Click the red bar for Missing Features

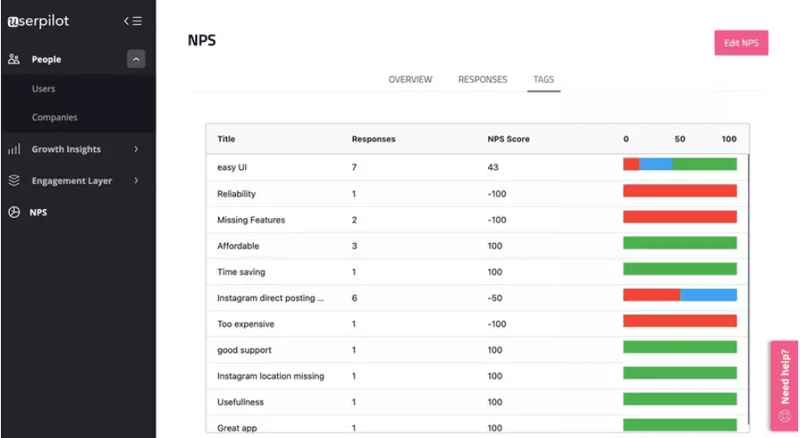coord(680,217)
